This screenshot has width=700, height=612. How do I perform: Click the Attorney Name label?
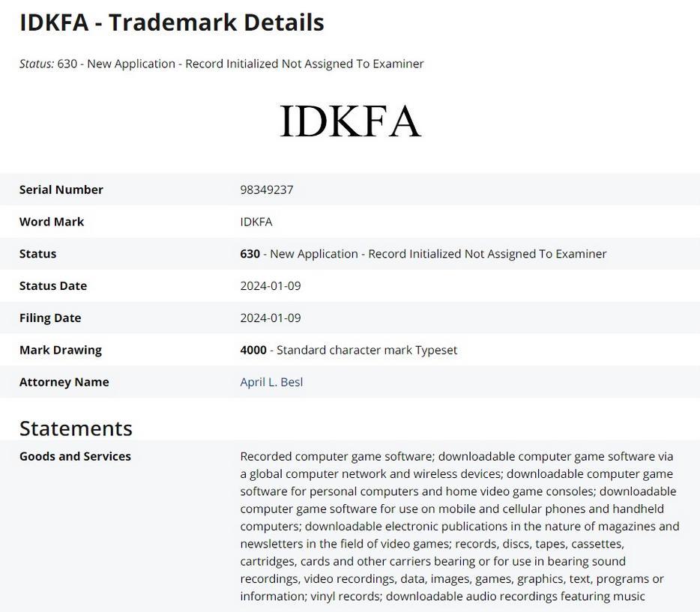click(64, 382)
